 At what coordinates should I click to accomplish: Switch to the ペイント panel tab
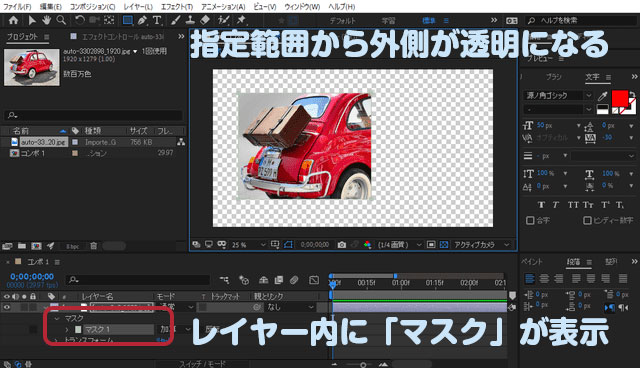(532, 262)
